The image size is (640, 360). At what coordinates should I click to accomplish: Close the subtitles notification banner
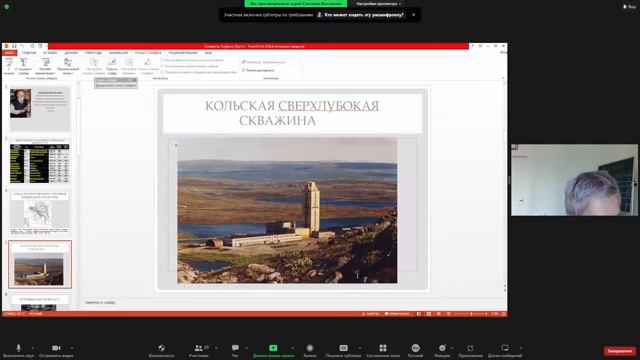(413, 15)
